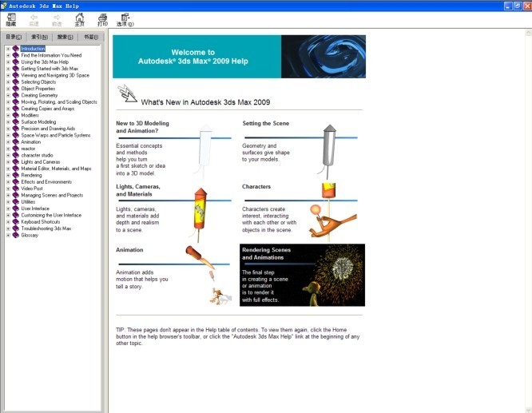This screenshot has height=413, width=532.
Task: Click the Autodesk 3ds Max Help title icon
Action: coord(4,6)
